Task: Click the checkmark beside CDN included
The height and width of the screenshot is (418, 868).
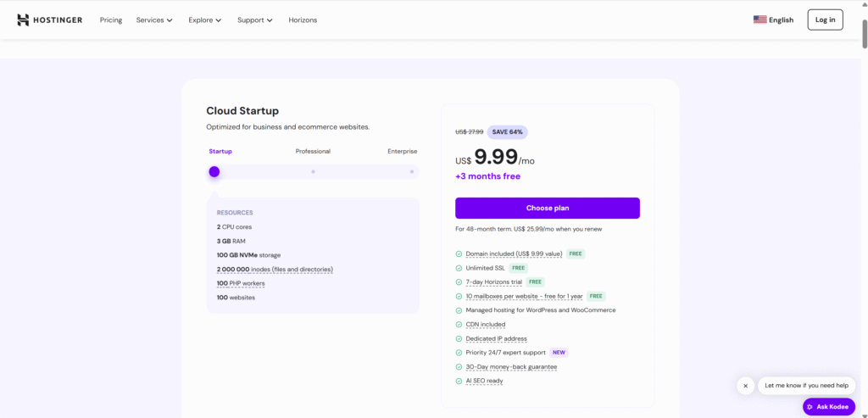Action: click(x=459, y=325)
